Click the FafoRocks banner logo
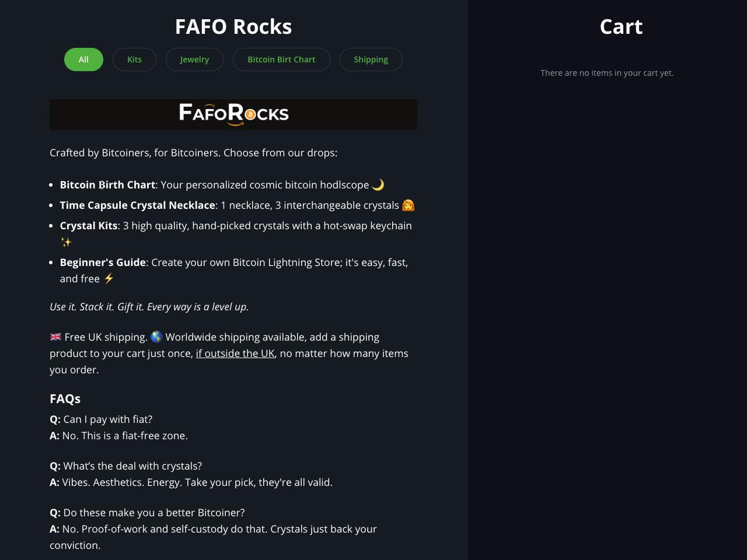 (233, 114)
